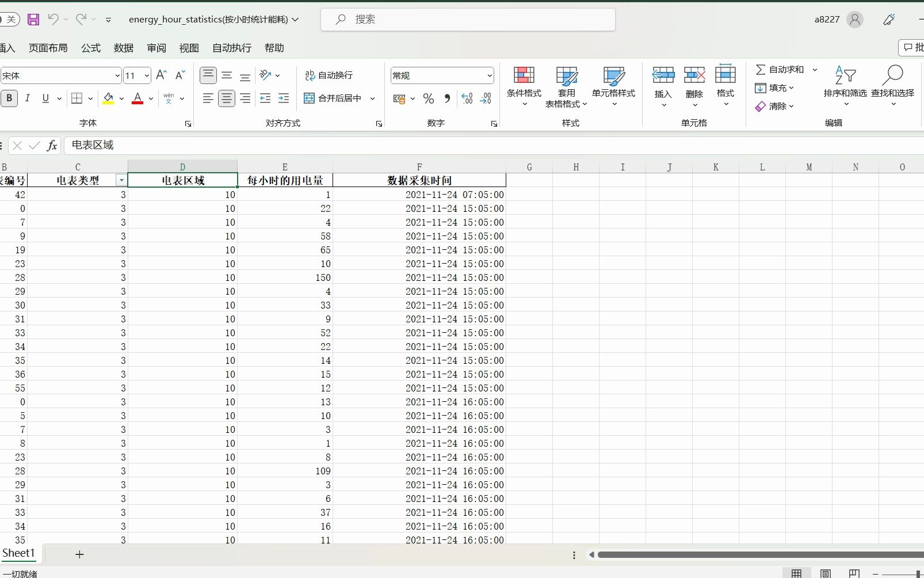
Task: Click 合并后居中 merge and center
Action: point(333,98)
